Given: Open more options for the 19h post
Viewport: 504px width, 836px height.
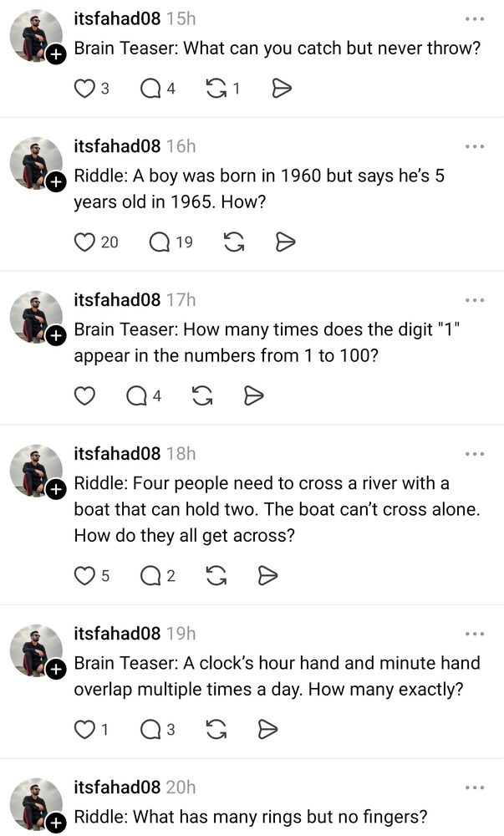Looking at the screenshot, I should click(x=474, y=634).
